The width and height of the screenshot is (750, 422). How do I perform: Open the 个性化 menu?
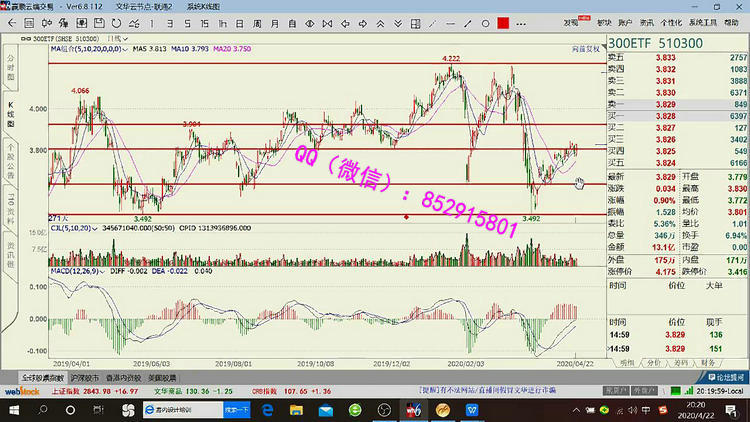pos(671,20)
